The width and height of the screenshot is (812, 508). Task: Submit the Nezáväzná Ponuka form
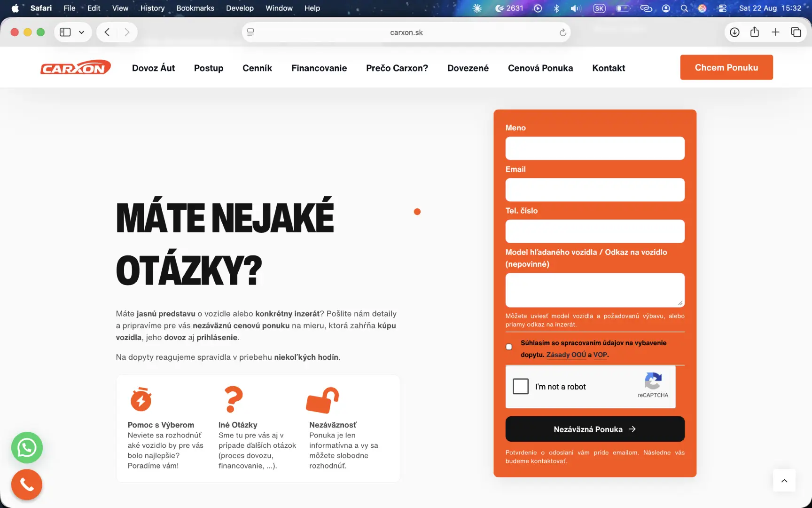point(595,429)
